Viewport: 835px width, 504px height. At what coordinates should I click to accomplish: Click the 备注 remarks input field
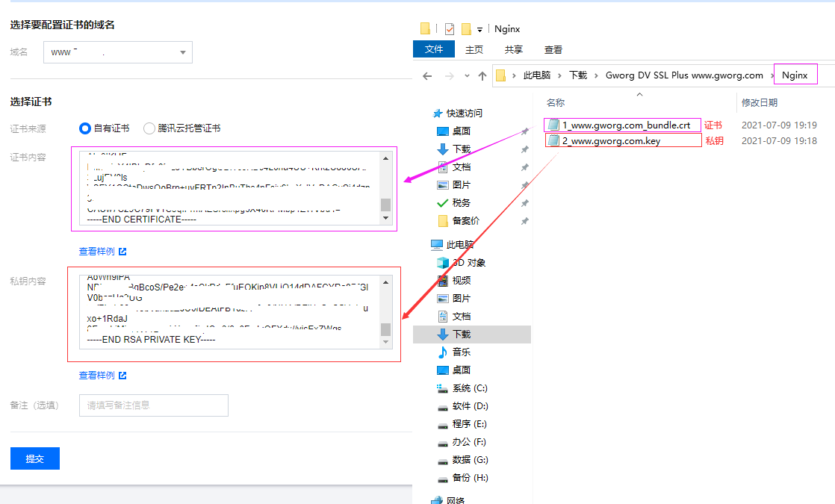pyautogui.click(x=153, y=405)
